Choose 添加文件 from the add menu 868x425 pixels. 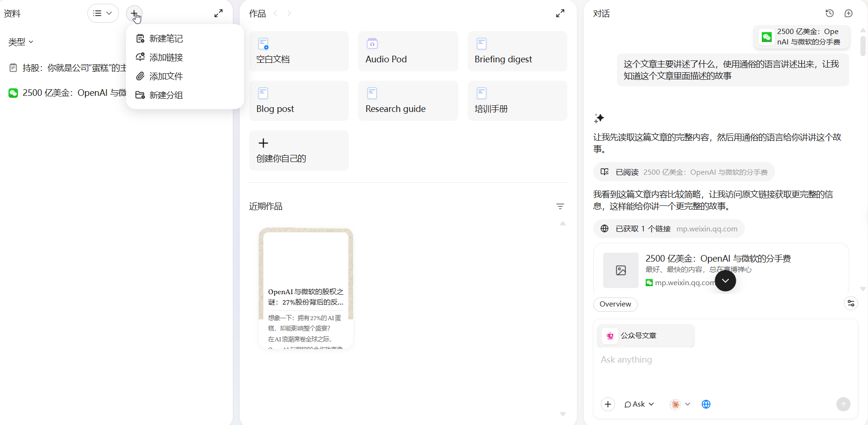[185, 76]
